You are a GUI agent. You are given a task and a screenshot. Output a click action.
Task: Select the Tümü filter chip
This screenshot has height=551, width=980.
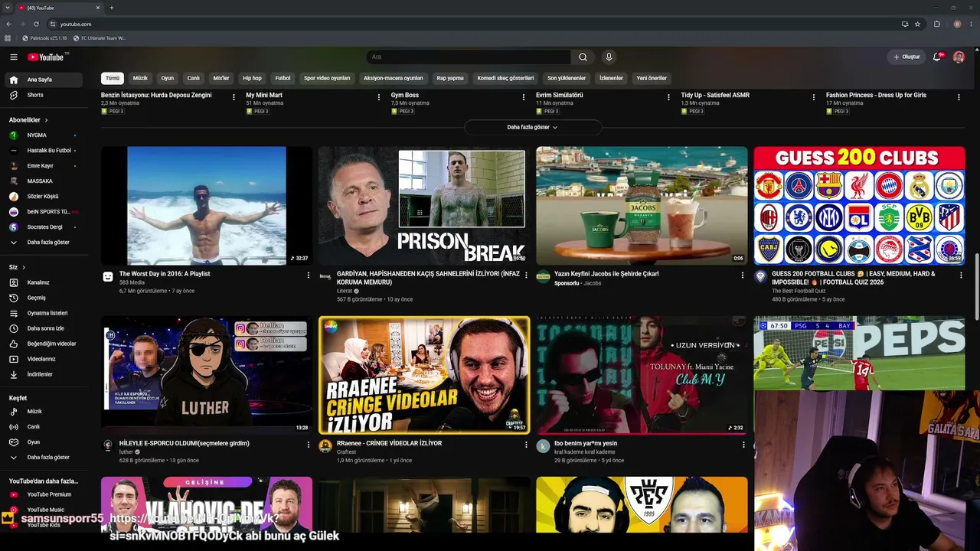(113, 78)
